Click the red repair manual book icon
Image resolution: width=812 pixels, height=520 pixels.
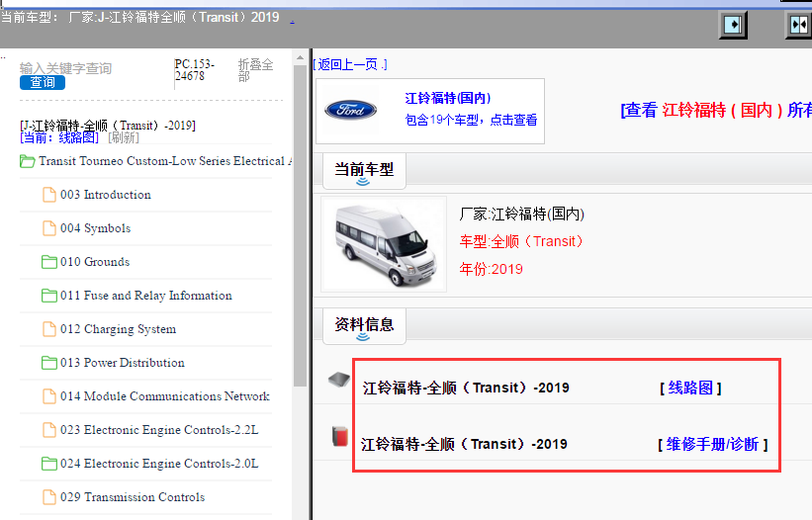(x=339, y=436)
